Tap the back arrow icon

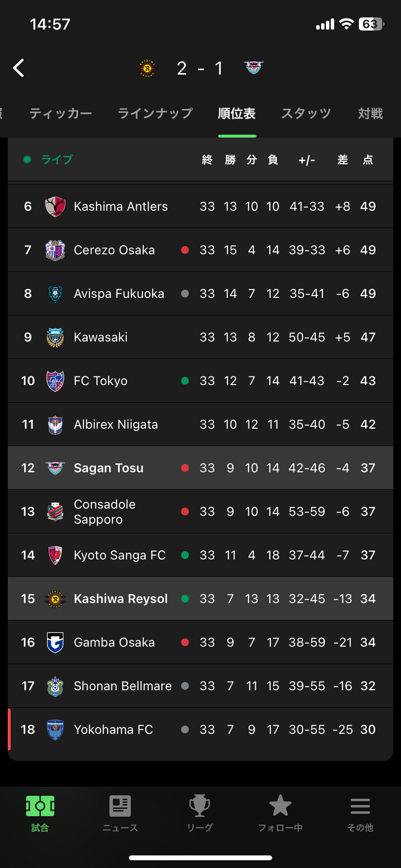[18, 68]
